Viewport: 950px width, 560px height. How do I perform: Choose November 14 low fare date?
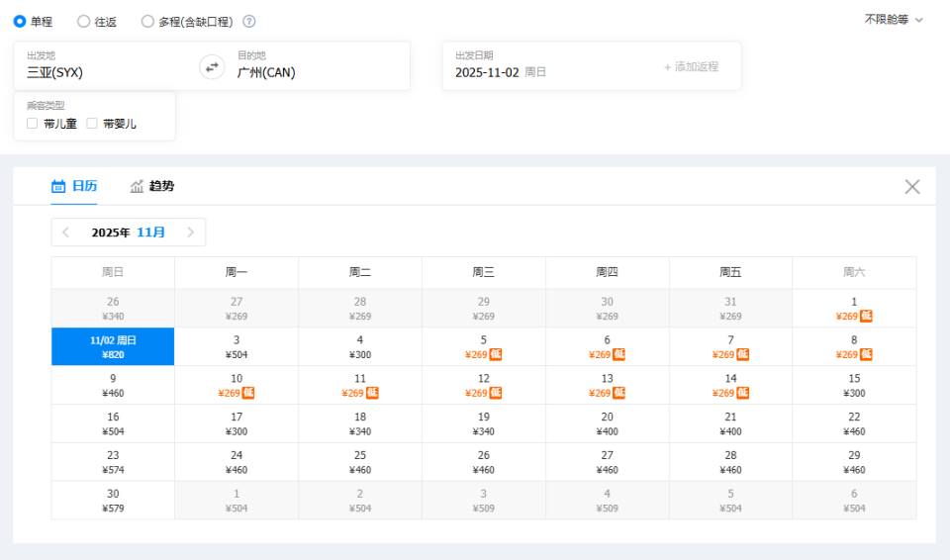[730, 386]
